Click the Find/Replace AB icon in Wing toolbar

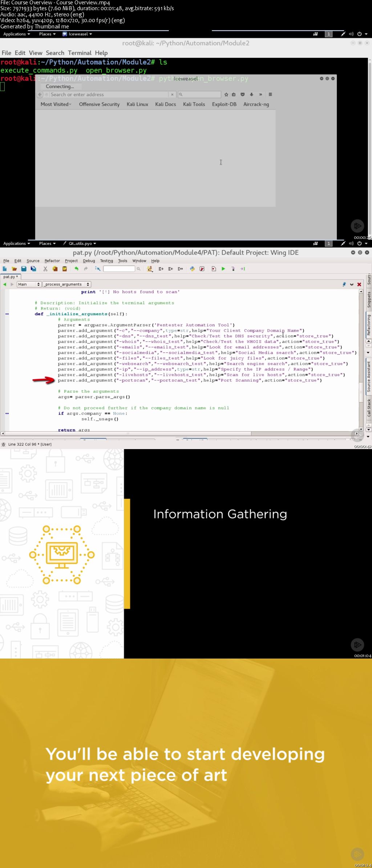150,269
